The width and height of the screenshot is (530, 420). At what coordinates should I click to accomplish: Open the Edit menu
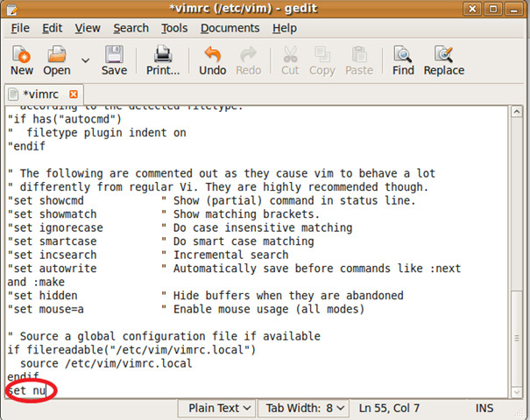pos(52,28)
